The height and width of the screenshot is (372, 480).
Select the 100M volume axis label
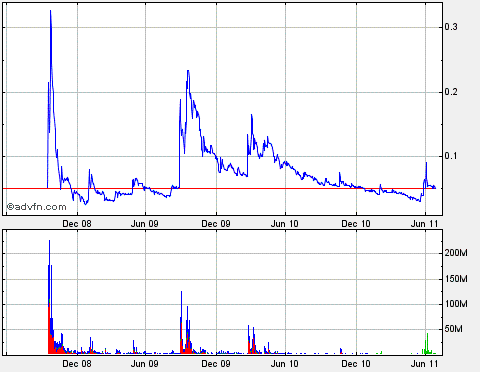(456, 304)
